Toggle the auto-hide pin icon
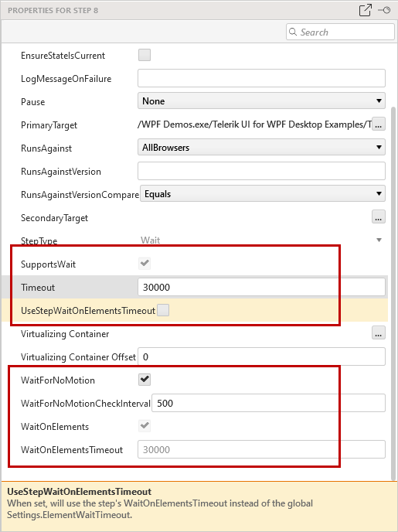Viewport: 398px width, 532px height. 384,10
